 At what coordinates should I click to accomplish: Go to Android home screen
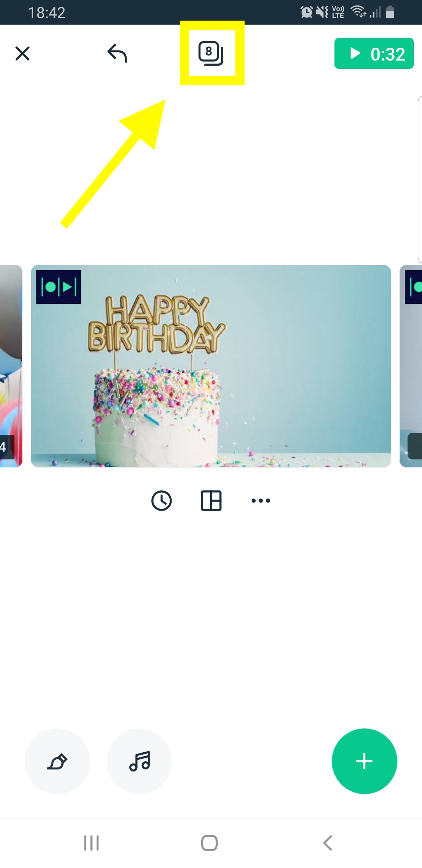[209, 843]
